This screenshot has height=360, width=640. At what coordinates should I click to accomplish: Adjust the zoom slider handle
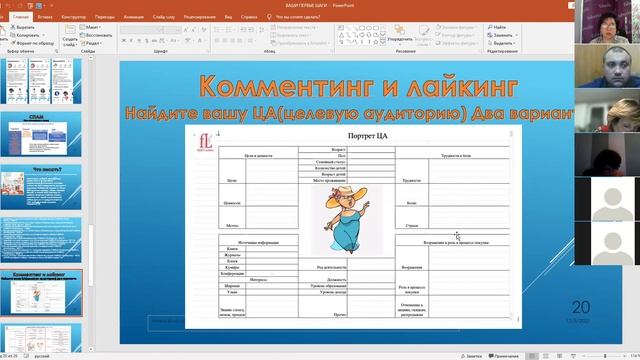click(605, 356)
